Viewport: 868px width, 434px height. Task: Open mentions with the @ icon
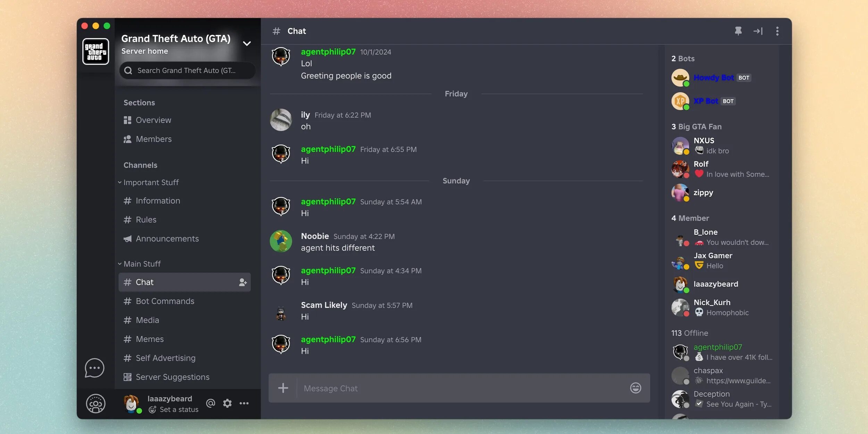pyautogui.click(x=210, y=403)
